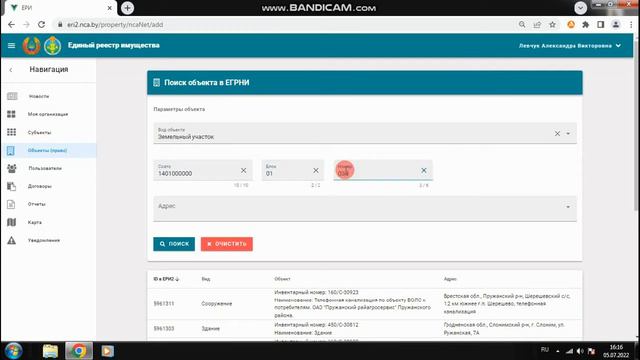Open Пользователи in the navigation
Screen dimensions: 640x360
(45, 168)
